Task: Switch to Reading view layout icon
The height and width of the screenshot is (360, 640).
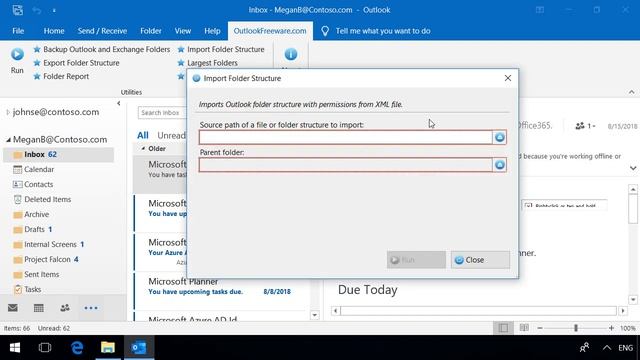Action: pos(524,328)
